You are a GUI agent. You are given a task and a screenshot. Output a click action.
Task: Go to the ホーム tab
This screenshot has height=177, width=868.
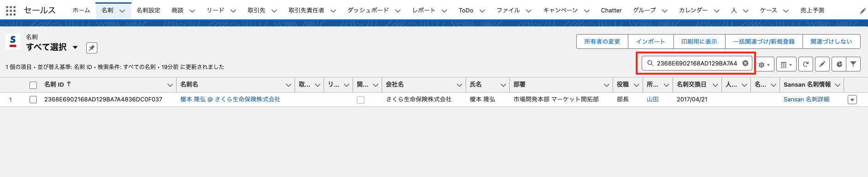tap(82, 10)
